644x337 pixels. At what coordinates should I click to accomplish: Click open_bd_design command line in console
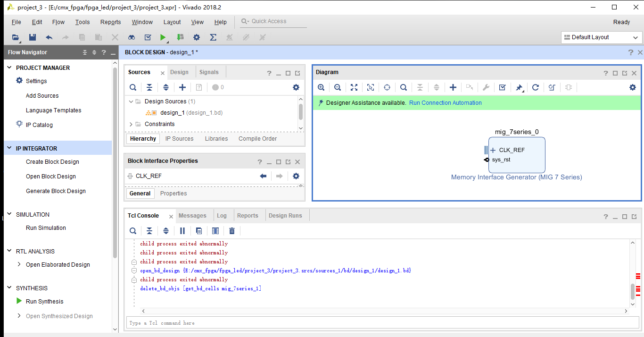[x=276, y=270]
